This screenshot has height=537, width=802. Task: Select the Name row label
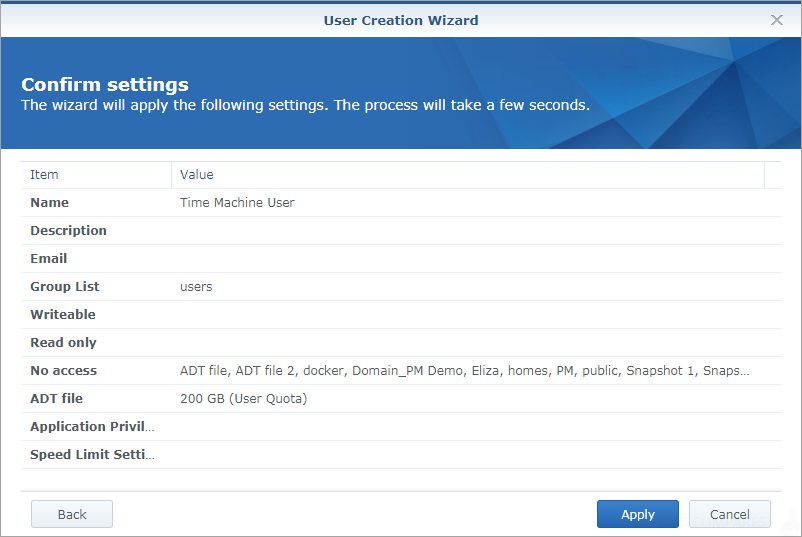[x=49, y=203]
